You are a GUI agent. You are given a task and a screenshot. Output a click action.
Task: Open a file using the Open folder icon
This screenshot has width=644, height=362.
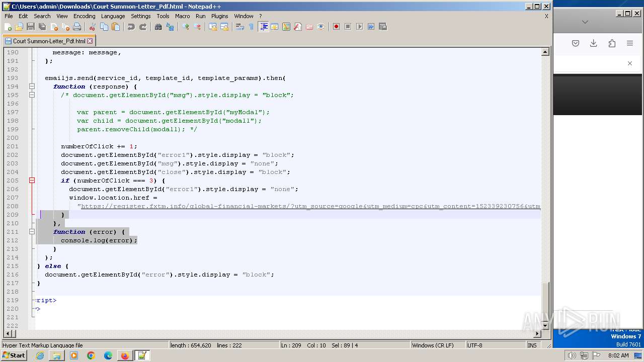tap(19, 27)
